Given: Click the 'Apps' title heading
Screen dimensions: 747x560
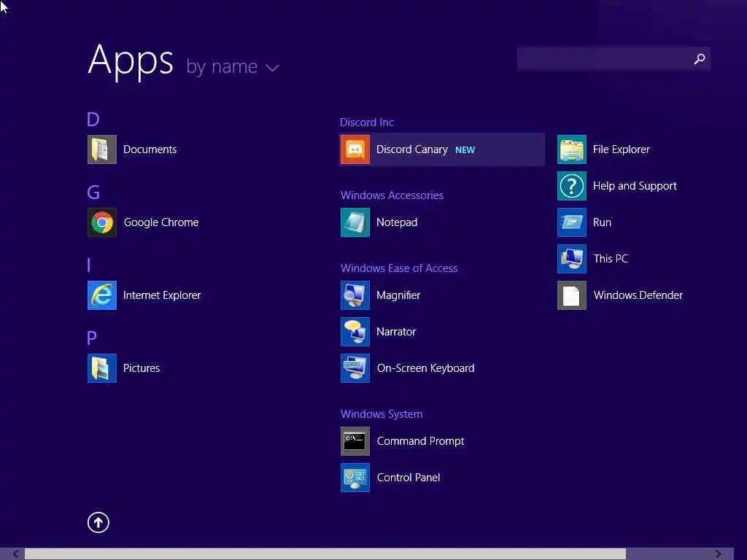Looking at the screenshot, I should [131, 61].
